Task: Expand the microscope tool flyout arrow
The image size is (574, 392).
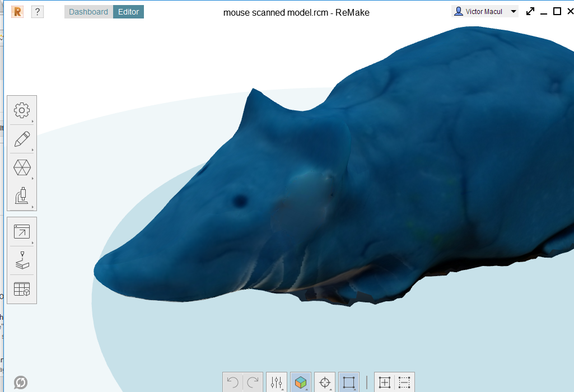Action: (32, 207)
